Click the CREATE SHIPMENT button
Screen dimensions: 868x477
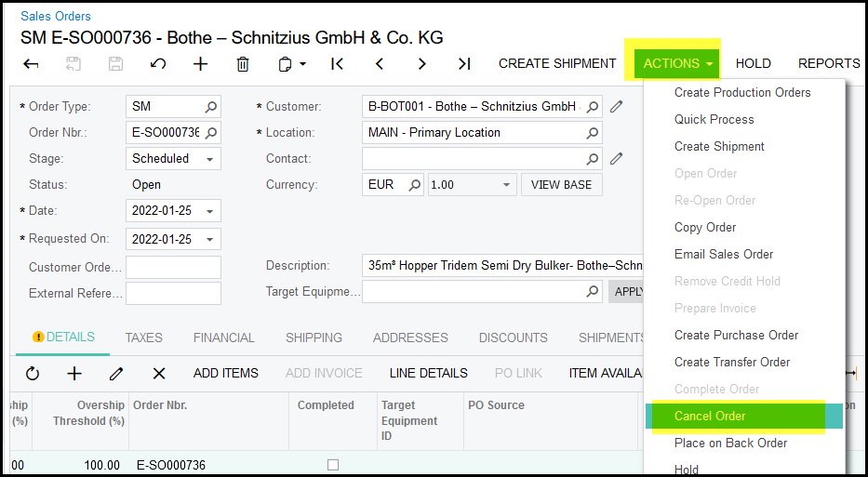click(557, 63)
